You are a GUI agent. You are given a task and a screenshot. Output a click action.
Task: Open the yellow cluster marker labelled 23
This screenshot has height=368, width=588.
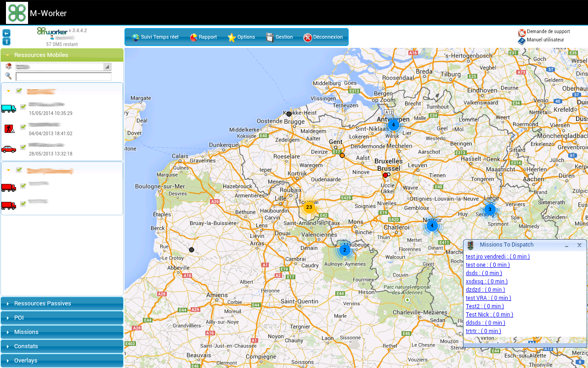tap(309, 207)
